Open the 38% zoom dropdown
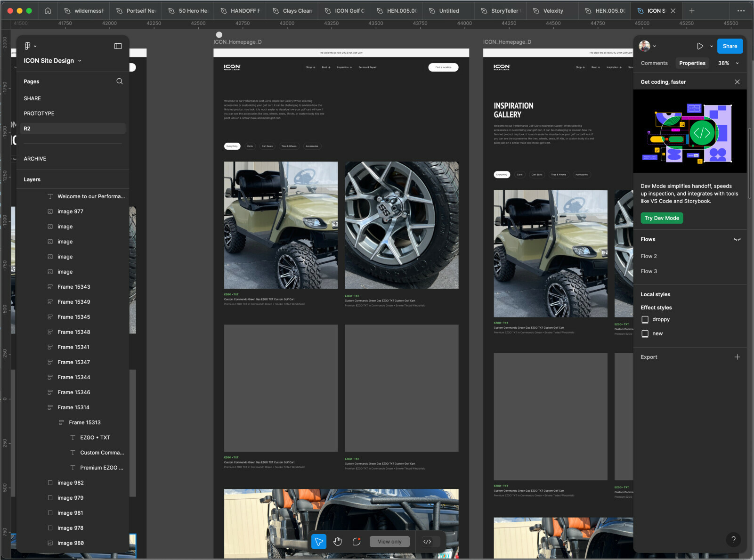This screenshot has height=560, width=754. point(728,63)
